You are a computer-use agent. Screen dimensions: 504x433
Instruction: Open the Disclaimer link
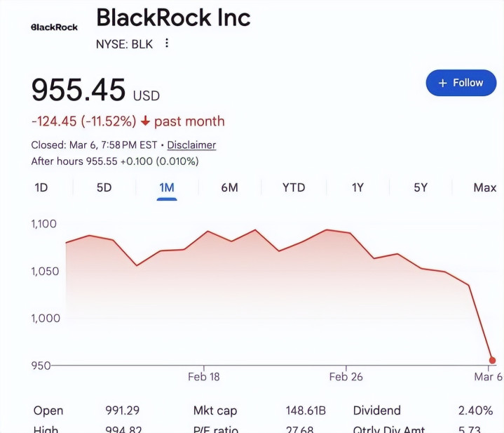[x=191, y=145]
